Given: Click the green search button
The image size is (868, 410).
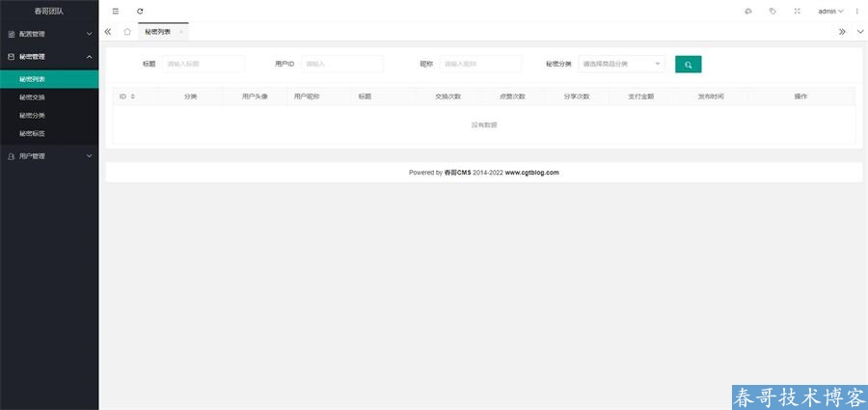Looking at the screenshot, I should click(x=688, y=65).
